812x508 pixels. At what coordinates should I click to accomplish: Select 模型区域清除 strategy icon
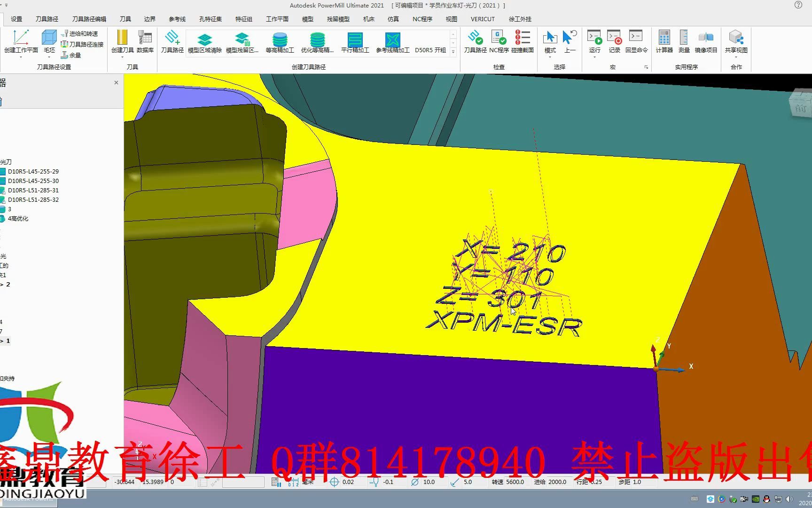coord(204,42)
